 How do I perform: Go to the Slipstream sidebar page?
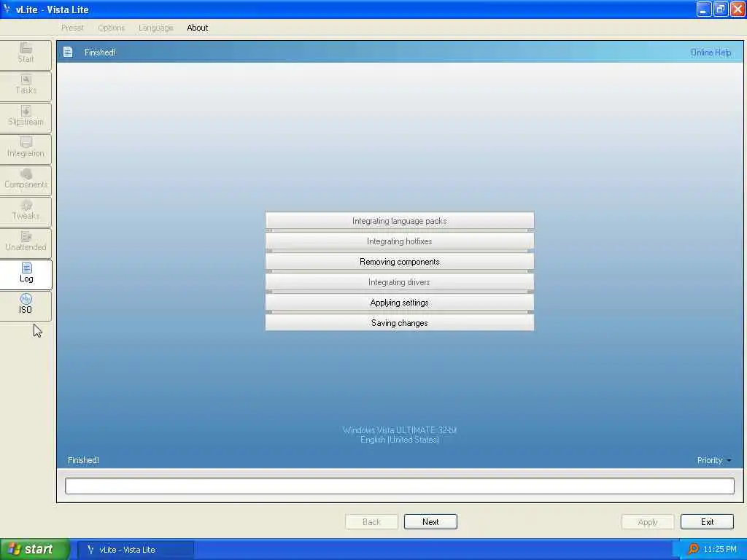point(26,117)
